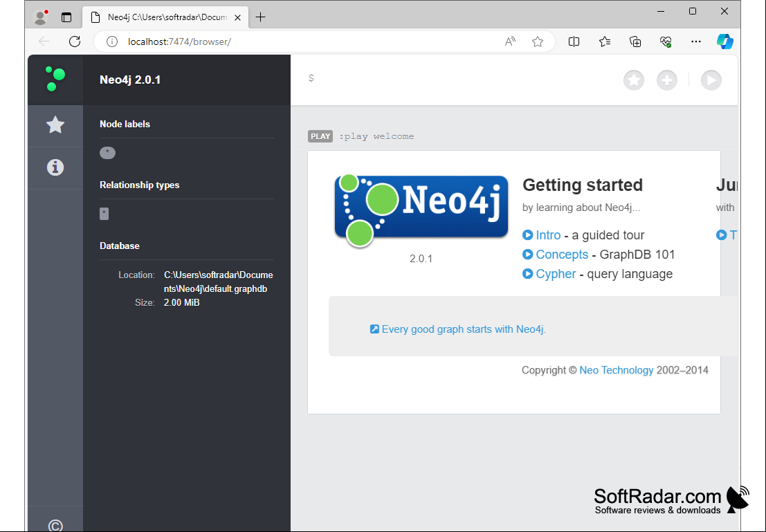Toggle Read Aloud in the address bar
Screen dimensions: 766x532
(x=510, y=42)
